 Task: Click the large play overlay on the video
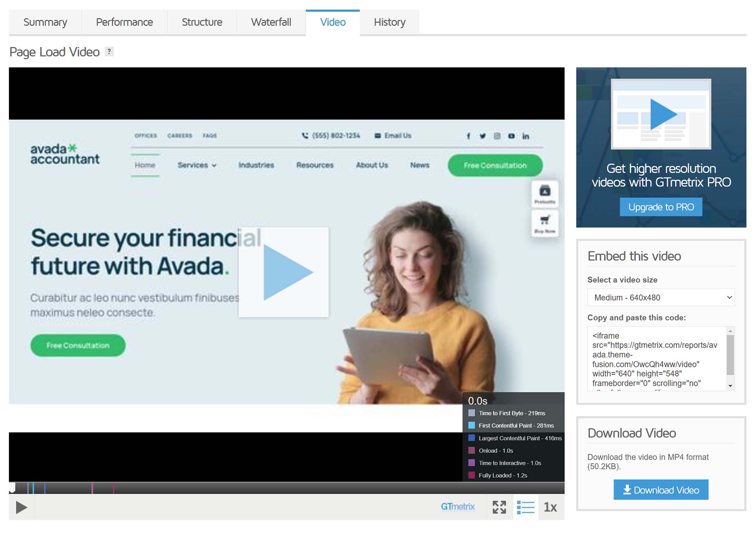click(x=284, y=272)
